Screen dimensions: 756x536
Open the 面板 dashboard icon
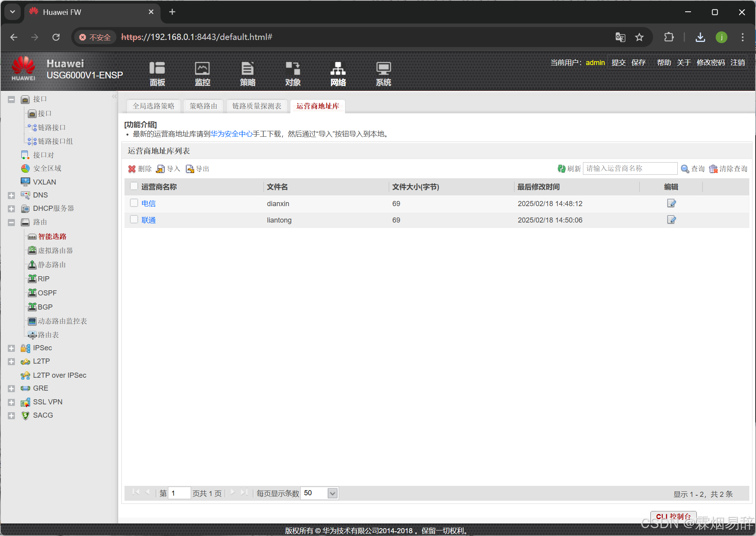(x=157, y=73)
